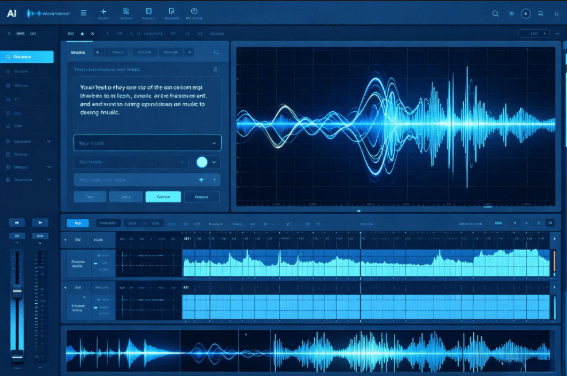Viewport: 567px width, 376px height.
Task: Click the highlighted blue button in the timeline toolbar
Action: (78, 223)
